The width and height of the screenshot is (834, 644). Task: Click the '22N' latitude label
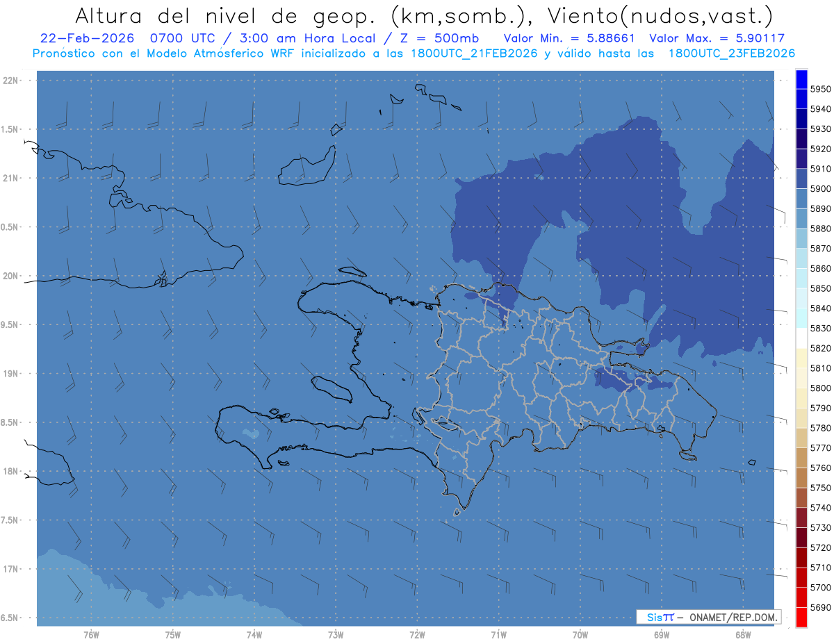click(x=10, y=81)
